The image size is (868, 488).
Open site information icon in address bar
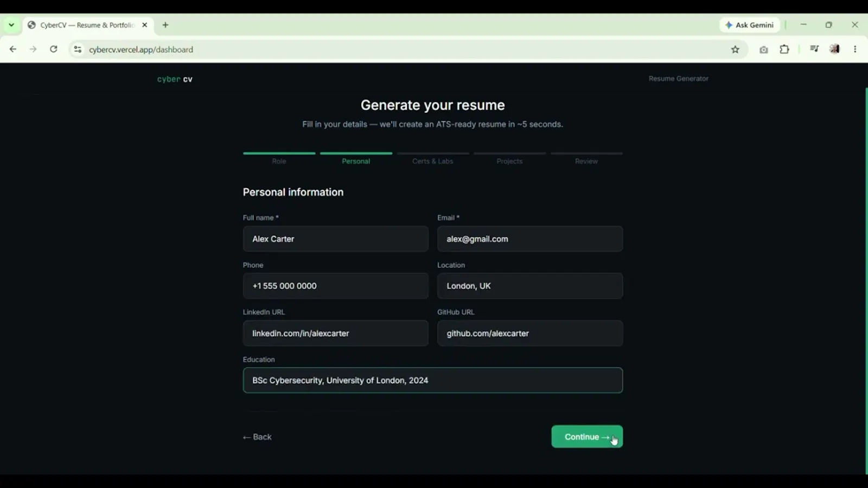(x=78, y=49)
